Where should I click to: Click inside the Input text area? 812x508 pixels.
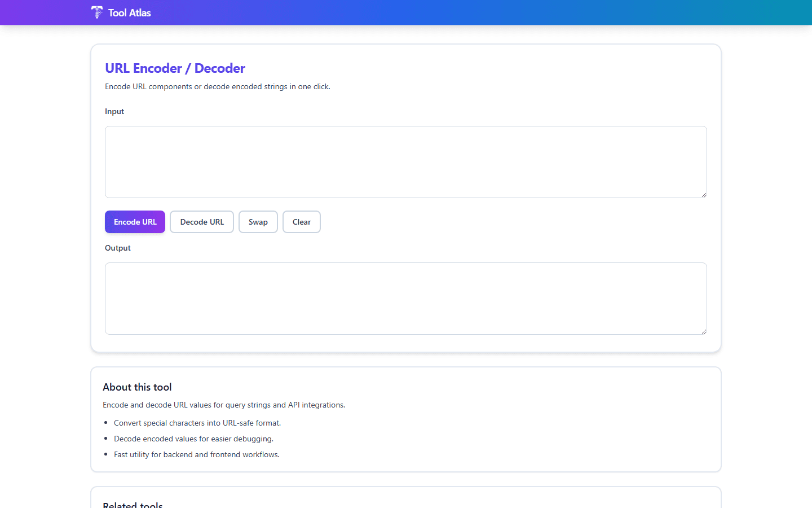coord(405,162)
